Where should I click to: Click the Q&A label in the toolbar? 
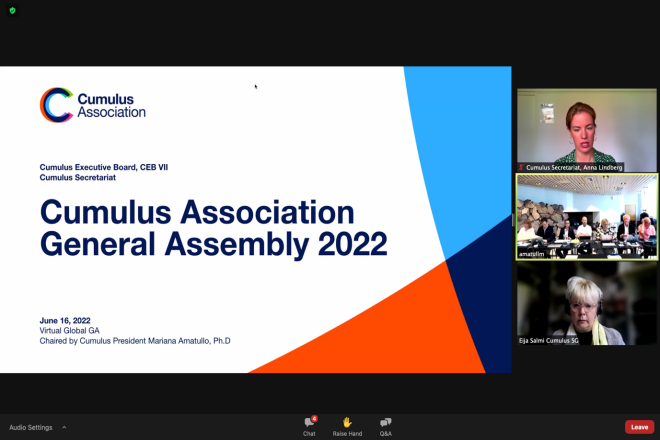[385, 434]
